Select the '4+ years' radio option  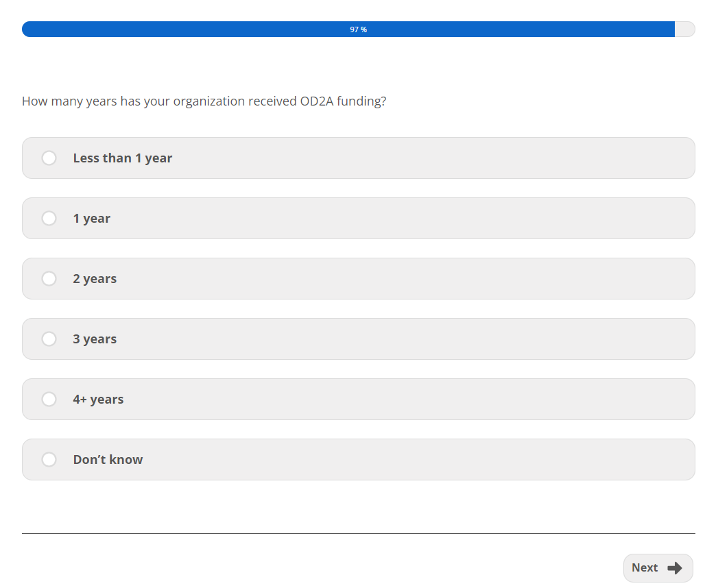[49, 399]
